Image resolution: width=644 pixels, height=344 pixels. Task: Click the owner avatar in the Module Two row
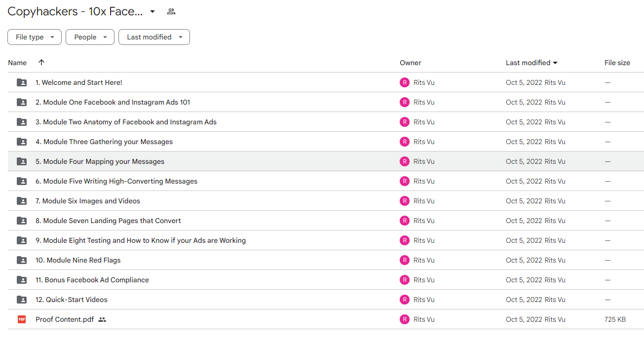tap(405, 122)
